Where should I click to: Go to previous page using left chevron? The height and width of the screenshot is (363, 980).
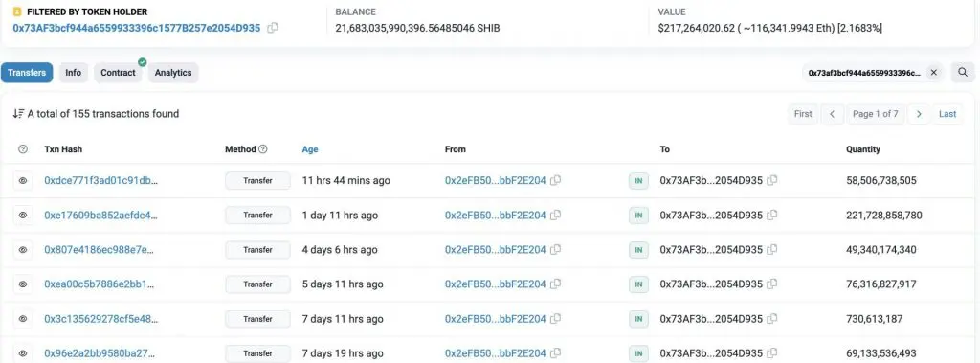[x=833, y=114]
